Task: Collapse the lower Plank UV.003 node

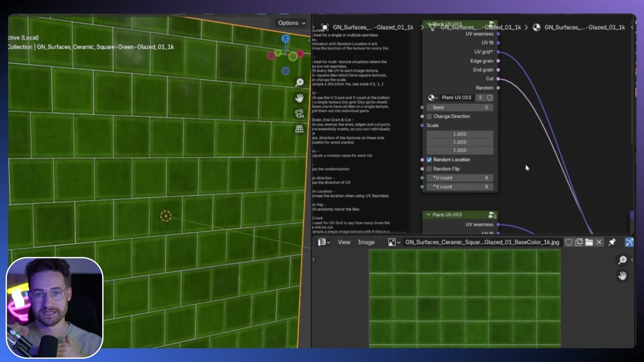Action: [428, 215]
